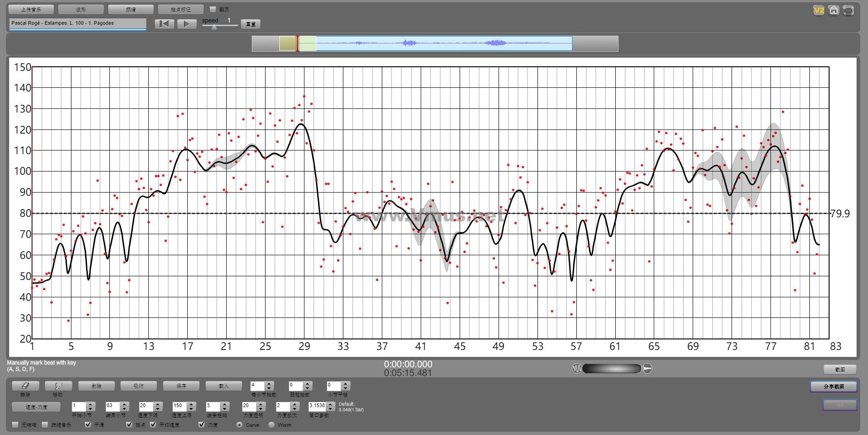Click the 每小节拍数 field showing 4
868x435 pixels.
click(257, 386)
